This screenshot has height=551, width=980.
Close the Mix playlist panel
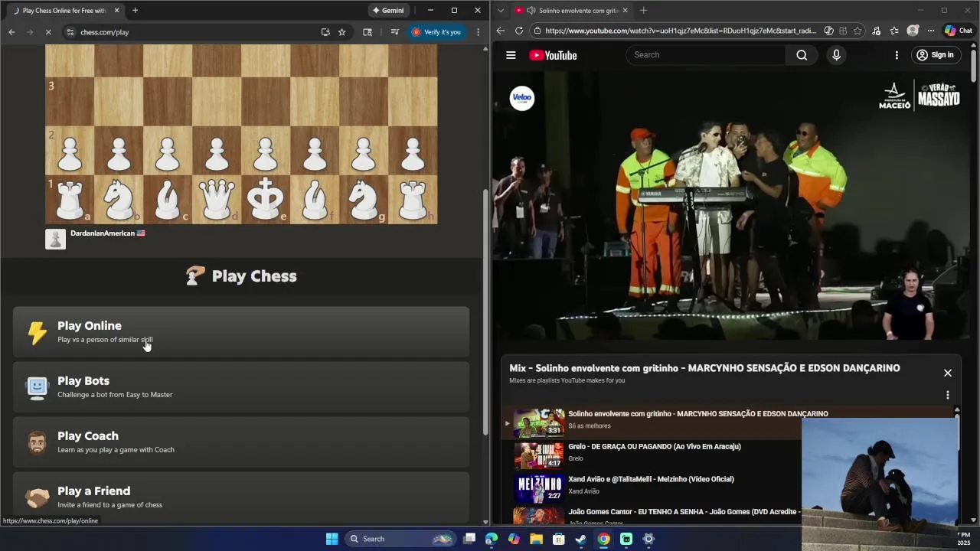[x=948, y=373]
